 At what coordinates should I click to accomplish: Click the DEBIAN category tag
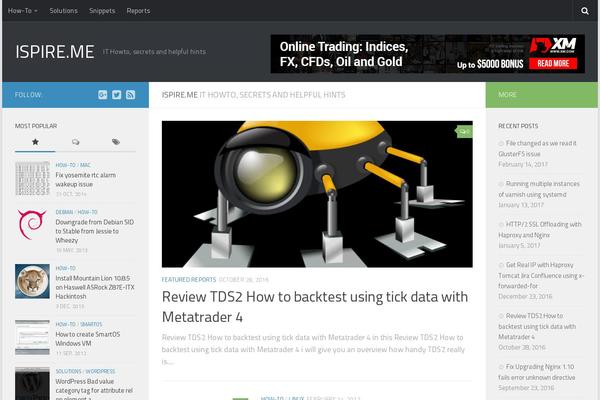click(x=64, y=212)
